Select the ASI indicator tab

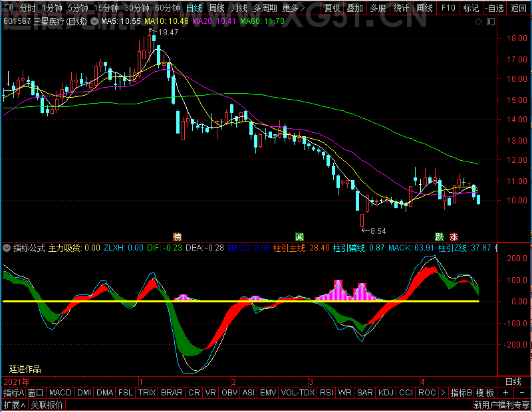tap(249, 393)
